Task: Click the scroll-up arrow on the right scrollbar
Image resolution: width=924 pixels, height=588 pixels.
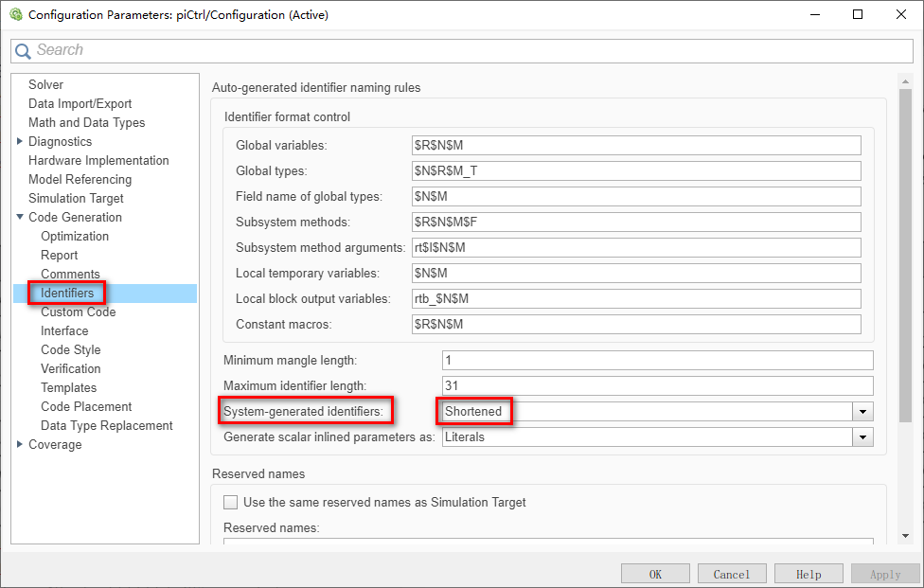Action: pos(904,80)
